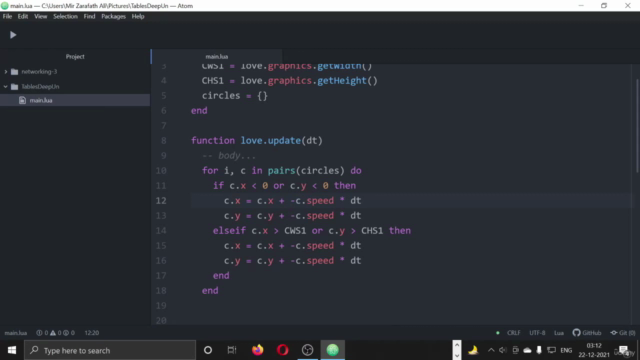Viewport: 640px width, 360px height.
Task: Open the GitHub panel from status bar
Action: click(x=587, y=333)
